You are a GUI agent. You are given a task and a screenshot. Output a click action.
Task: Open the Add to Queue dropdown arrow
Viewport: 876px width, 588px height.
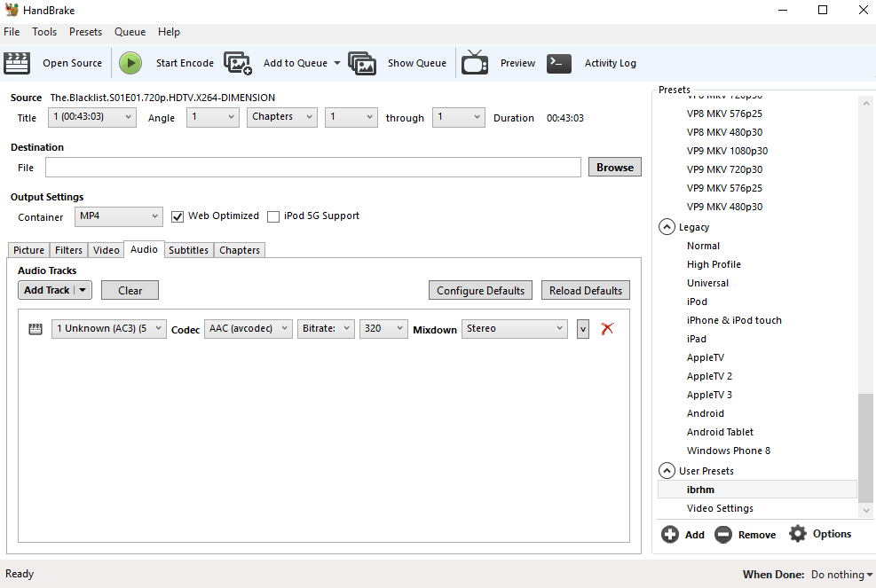point(337,63)
